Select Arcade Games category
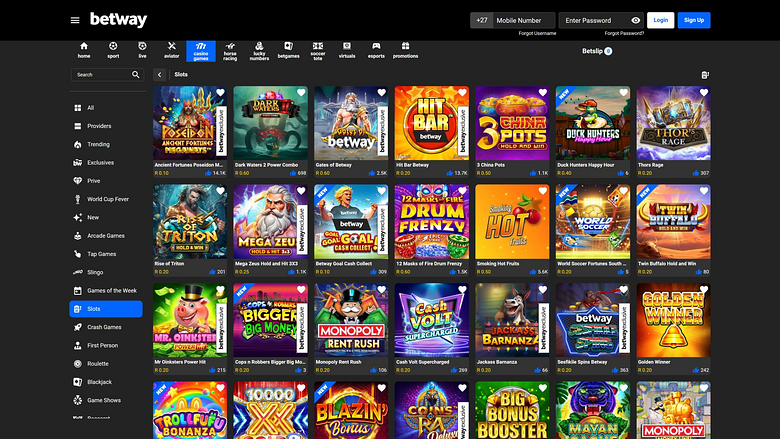The height and width of the screenshot is (439, 780). [x=106, y=236]
